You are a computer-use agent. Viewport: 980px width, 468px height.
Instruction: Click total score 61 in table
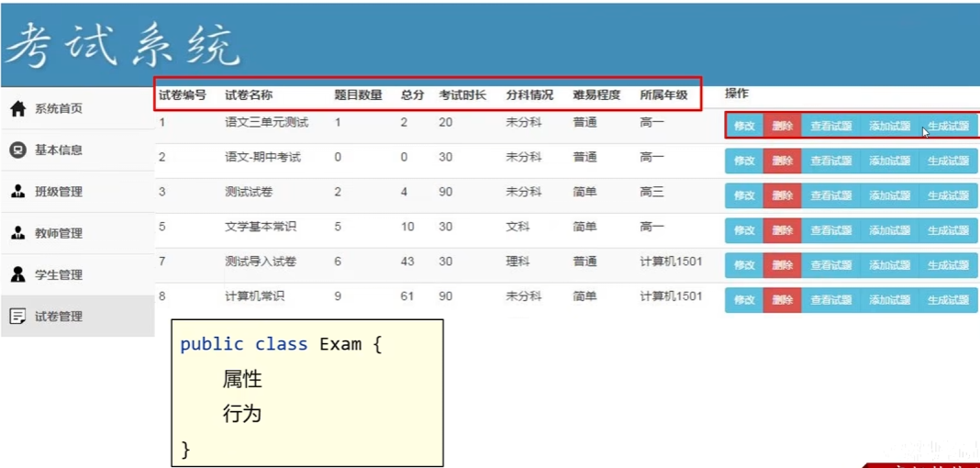[407, 296]
